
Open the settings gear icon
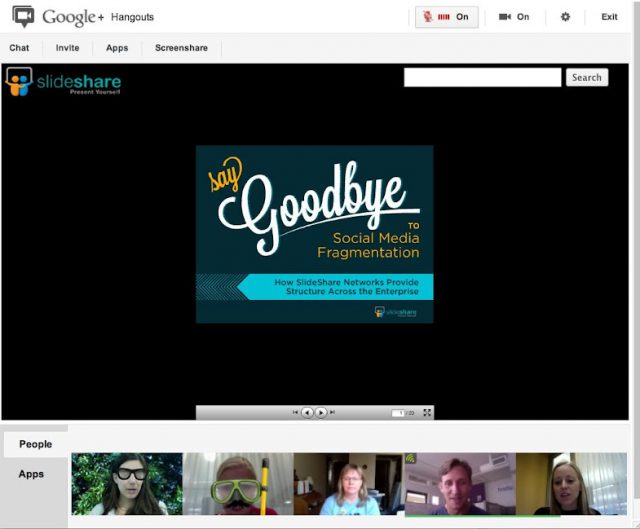click(565, 17)
